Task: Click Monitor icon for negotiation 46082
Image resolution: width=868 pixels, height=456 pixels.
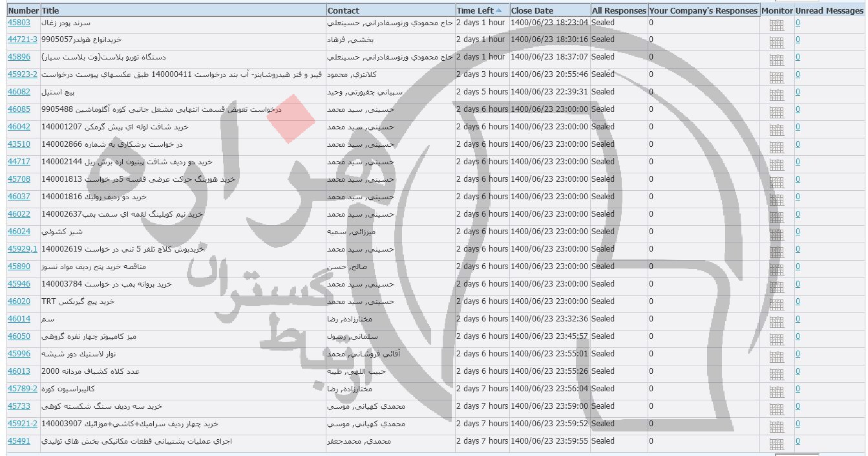Action: click(x=776, y=94)
